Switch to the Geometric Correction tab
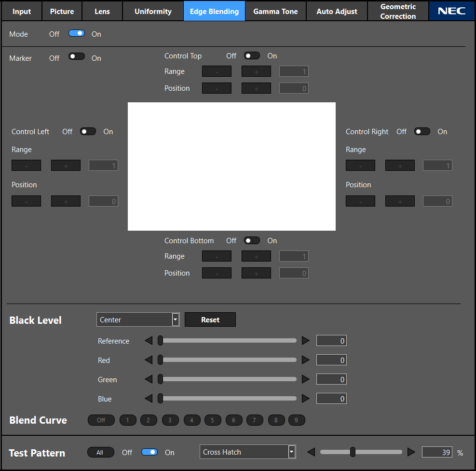 pyautogui.click(x=398, y=11)
